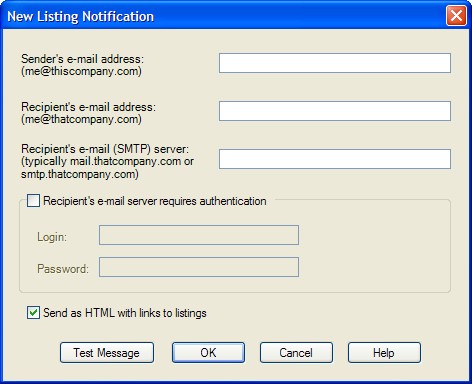
Task: Click the Password text field
Action: point(199,267)
